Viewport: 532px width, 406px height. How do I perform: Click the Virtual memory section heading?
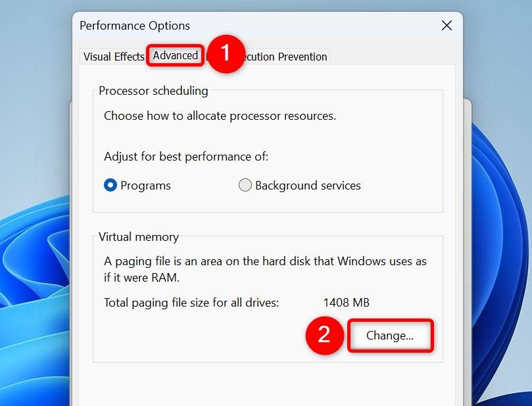pyautogui.click(x=138, y=237)
